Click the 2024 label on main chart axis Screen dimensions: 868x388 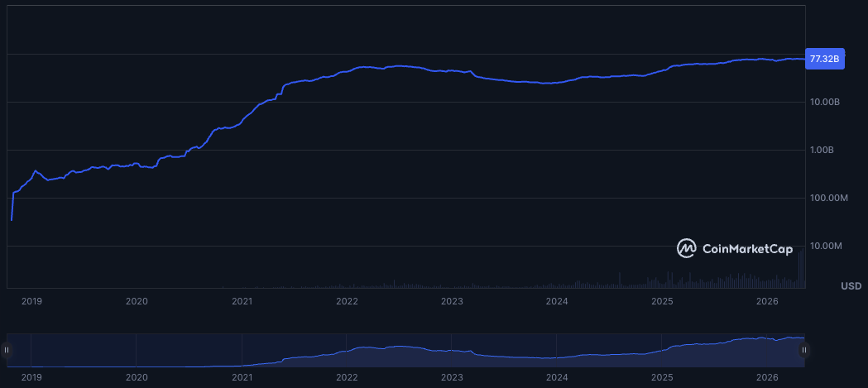click(x=557, y=301)
